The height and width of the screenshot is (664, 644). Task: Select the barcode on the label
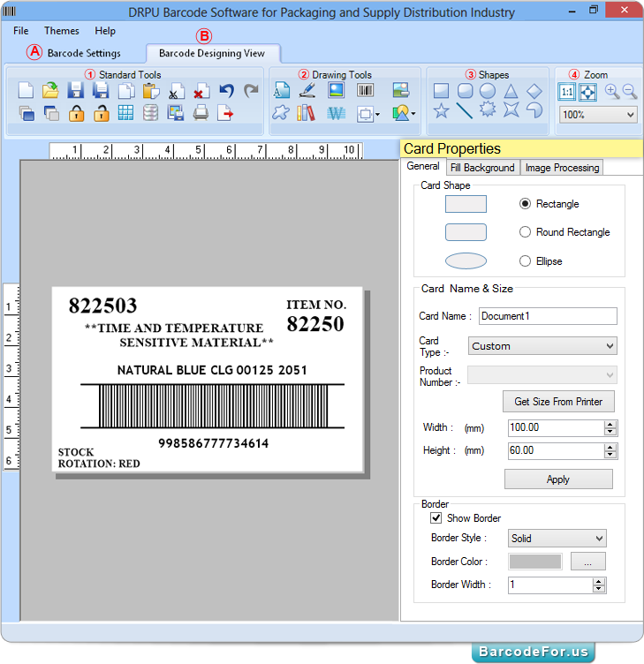[x=213, y=406]
